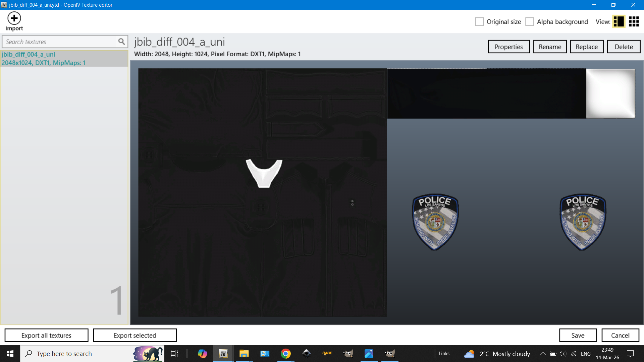
Task: Click the Replace texture button
Action: click(x=586, y=47)
